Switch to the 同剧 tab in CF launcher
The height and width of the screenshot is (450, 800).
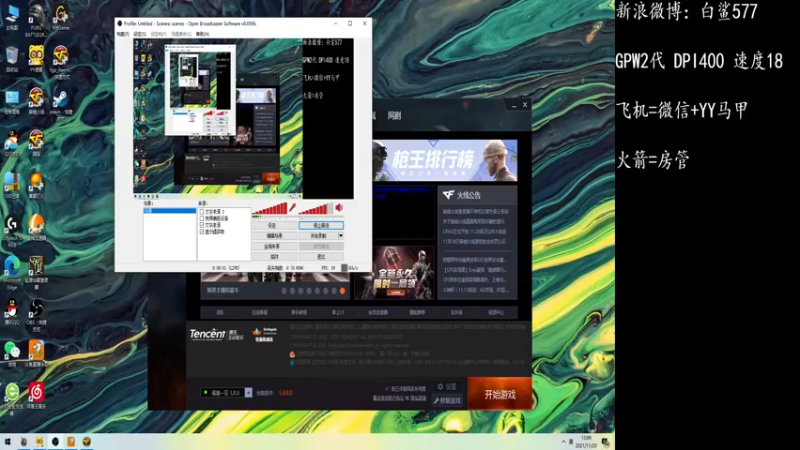coord(394,116)
